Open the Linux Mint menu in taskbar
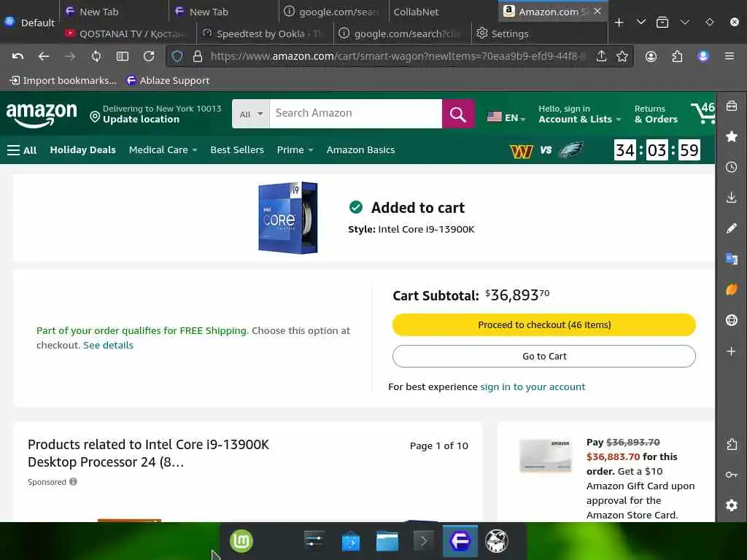 [241, 541]
